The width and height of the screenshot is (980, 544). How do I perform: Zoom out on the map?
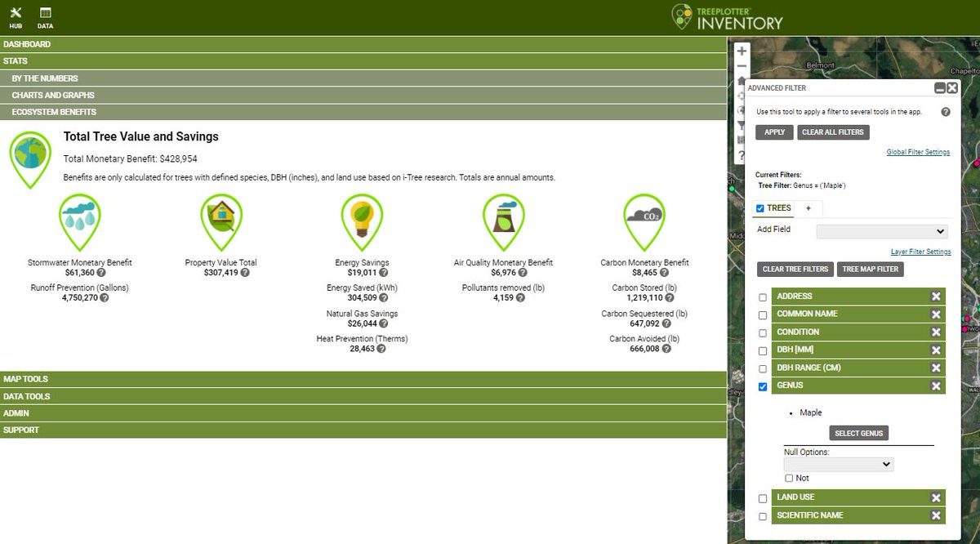click(742, 66)
